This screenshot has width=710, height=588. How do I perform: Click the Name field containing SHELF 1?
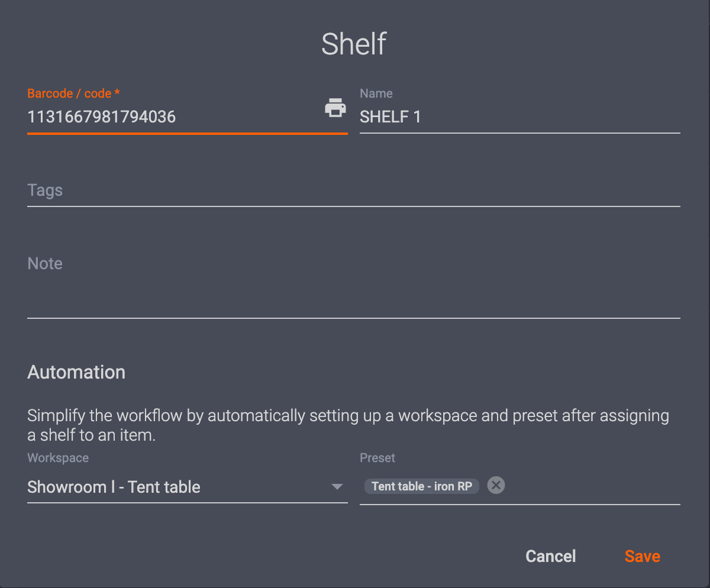[518, 117]
